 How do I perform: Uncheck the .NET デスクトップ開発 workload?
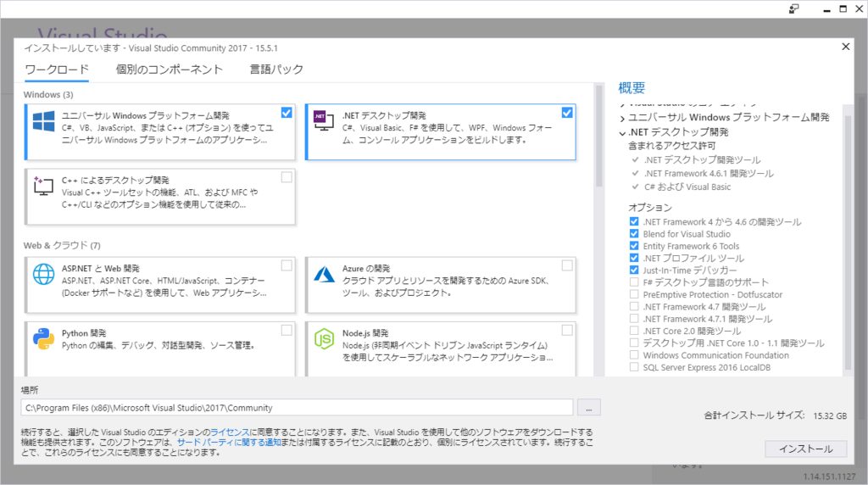click(567, 113)
